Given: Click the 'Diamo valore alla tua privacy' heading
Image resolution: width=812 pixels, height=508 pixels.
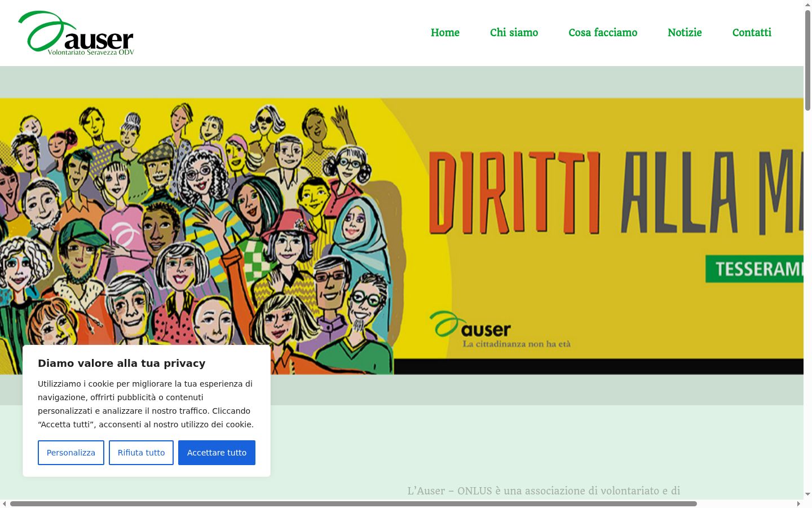Looking at the screenshot, I should [x=121, y=364].
